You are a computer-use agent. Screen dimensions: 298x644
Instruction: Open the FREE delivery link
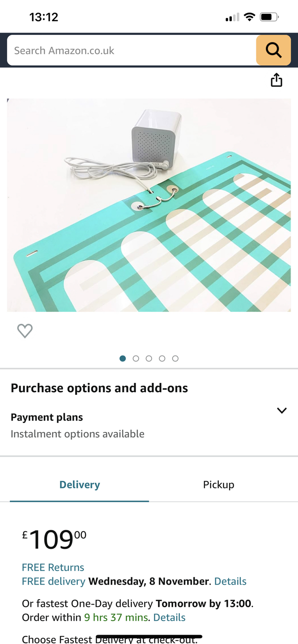(x=53, y=581)
